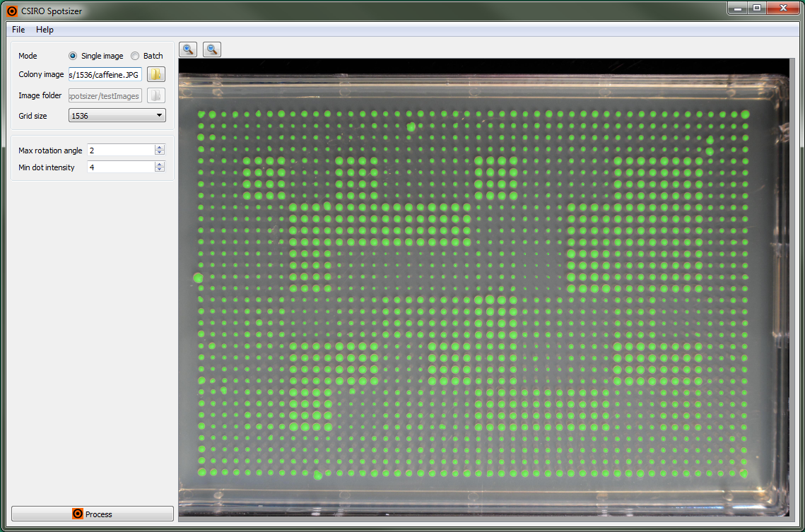
Task: Decrease Min dot intensity with down arrow
Action: (160, 170)
